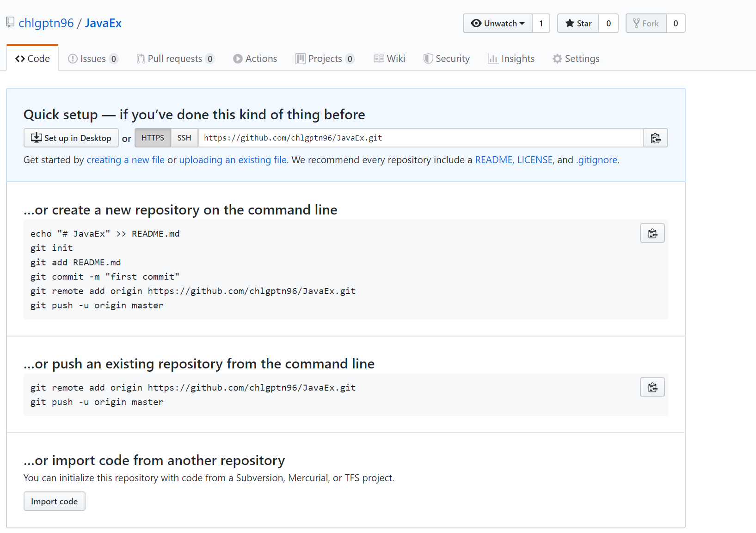Switch to the Code tab
This screenshot has height=533, width=756.
click(32, 58)
